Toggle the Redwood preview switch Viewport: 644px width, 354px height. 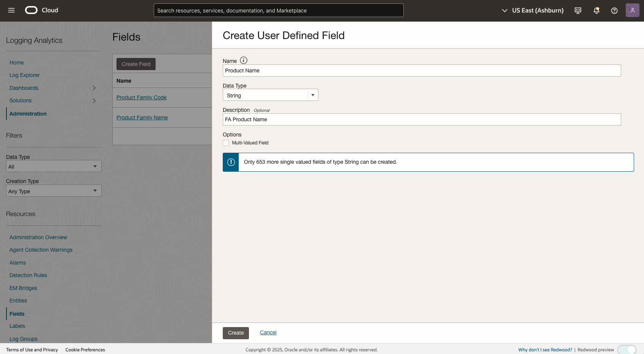coord(627,349)
